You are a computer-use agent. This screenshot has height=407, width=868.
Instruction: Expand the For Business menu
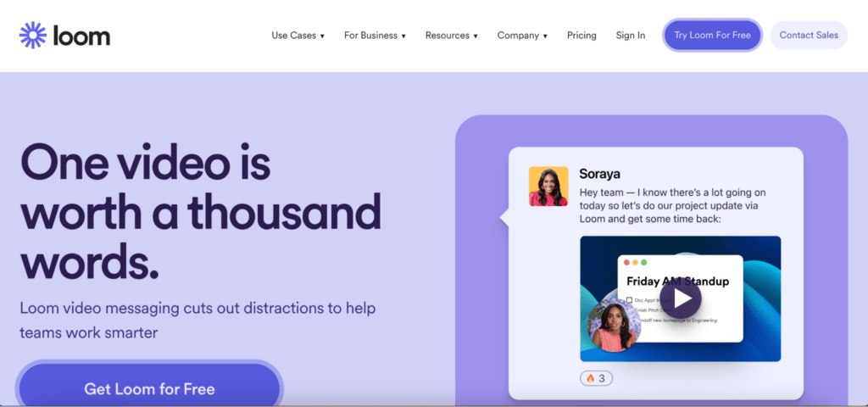375,36
